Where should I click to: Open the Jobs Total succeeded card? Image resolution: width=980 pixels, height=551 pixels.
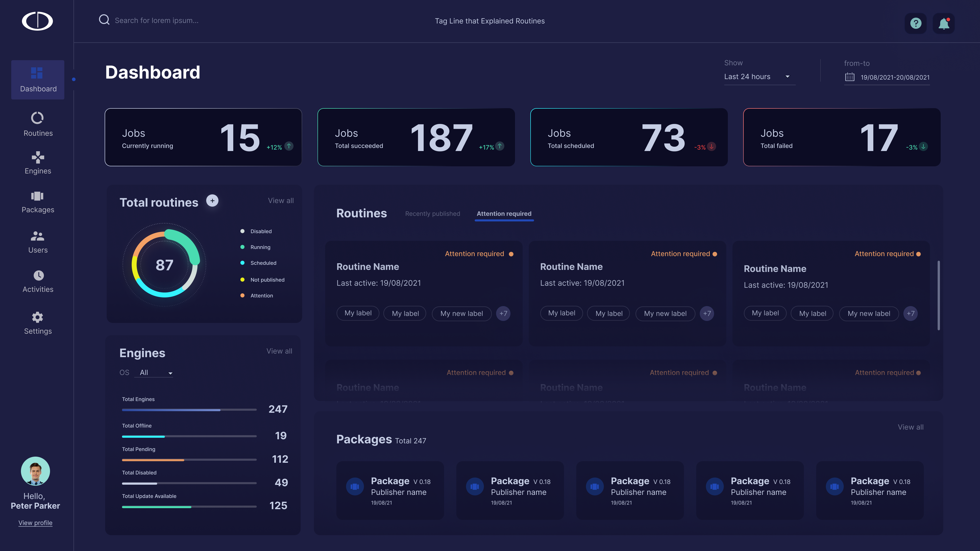416,137
